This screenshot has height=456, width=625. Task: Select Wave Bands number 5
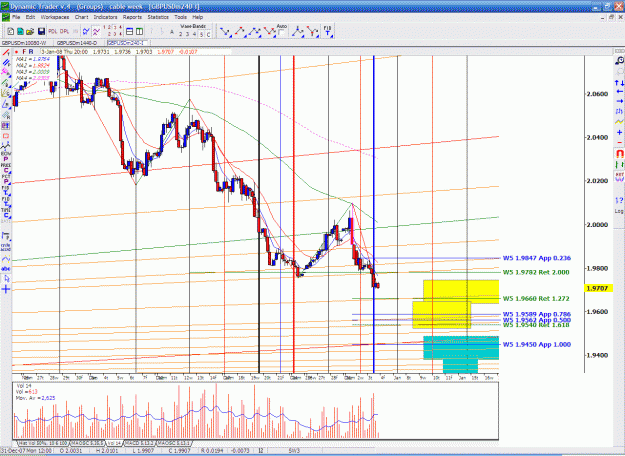(201, 34)
